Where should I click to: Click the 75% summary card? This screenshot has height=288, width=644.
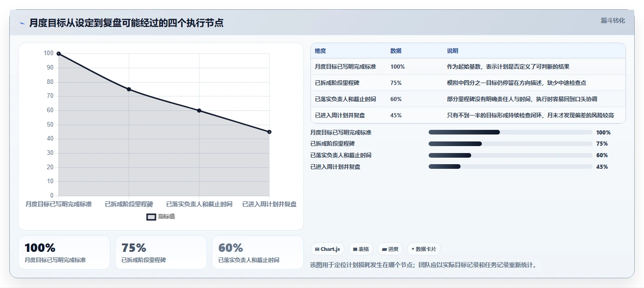(x=161, y=252)
